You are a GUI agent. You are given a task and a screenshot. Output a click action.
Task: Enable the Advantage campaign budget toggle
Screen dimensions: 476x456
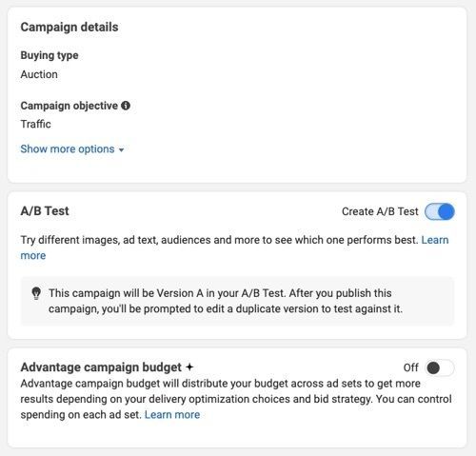pyautogui.click(x=440, y=367)
